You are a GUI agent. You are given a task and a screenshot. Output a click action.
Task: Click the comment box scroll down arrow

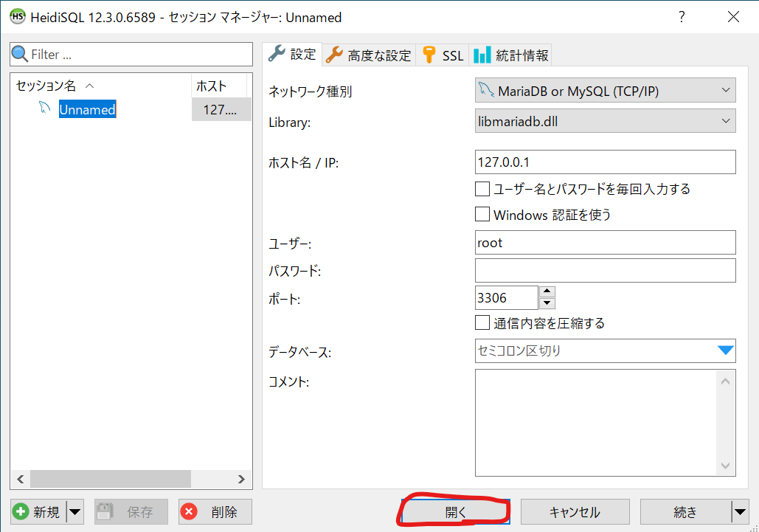(725, 466)
